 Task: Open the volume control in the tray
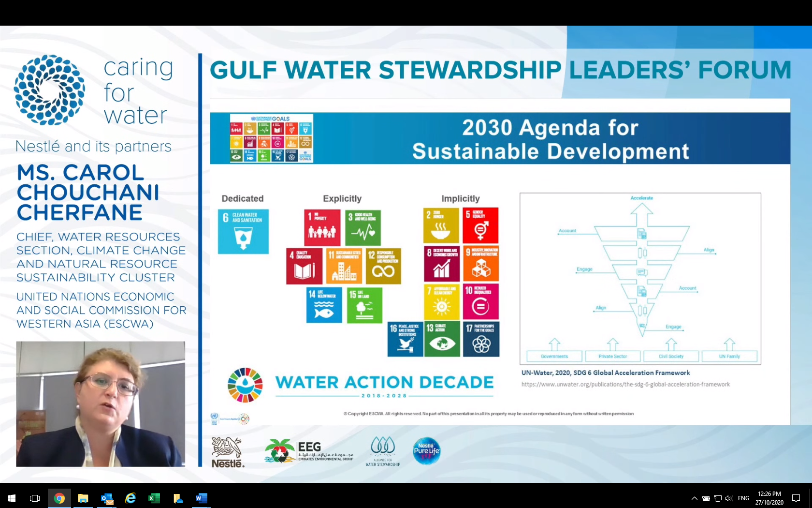pos(729,498)
